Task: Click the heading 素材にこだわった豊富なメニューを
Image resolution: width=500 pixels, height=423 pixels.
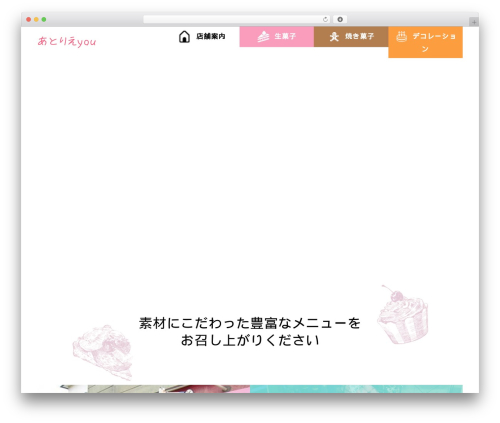Action: (x=250, y=323)
